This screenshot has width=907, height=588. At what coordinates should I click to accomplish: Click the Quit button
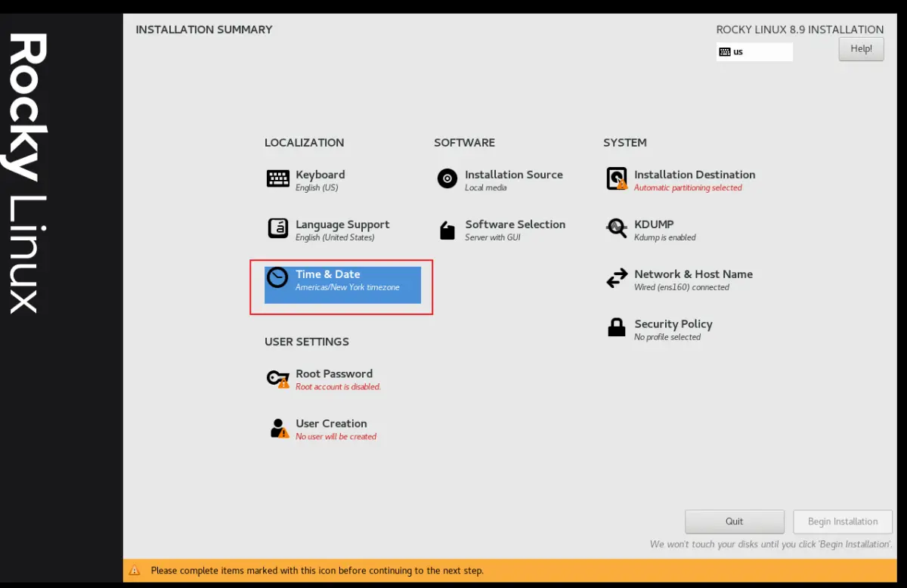pyautogui.click(x=735, y=521)
